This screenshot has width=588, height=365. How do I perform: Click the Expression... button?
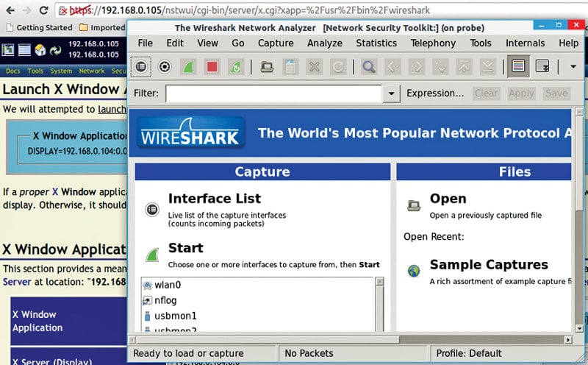[x=435, y=93]
